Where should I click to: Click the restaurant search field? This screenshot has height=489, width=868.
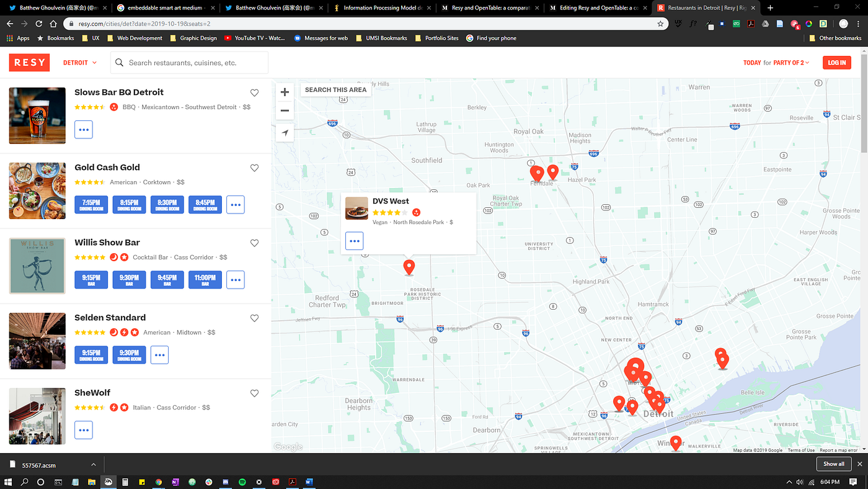(x=190, y=63)
